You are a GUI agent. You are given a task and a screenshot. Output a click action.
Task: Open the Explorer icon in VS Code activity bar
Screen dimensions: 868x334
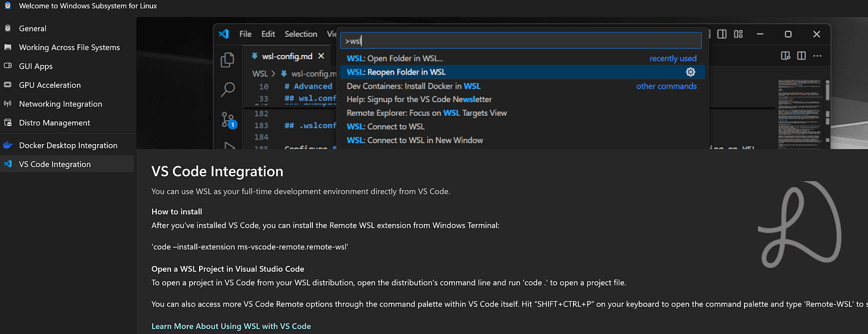tap(228, 60)
